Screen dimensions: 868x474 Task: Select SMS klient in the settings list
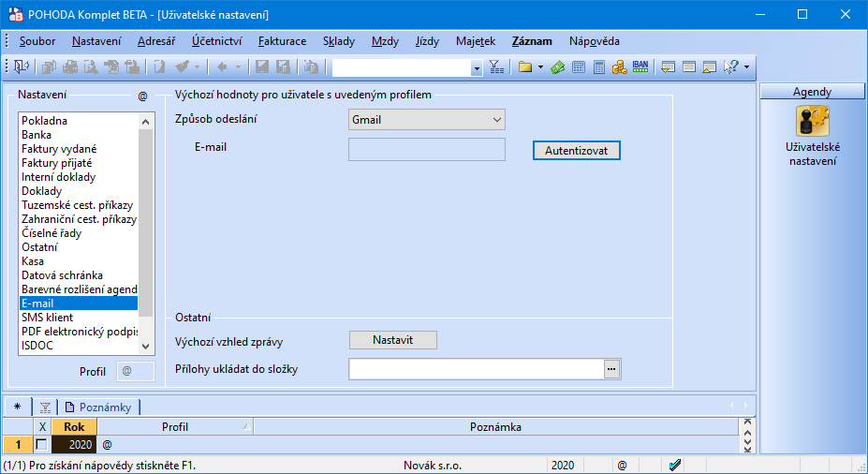[79, 318]
